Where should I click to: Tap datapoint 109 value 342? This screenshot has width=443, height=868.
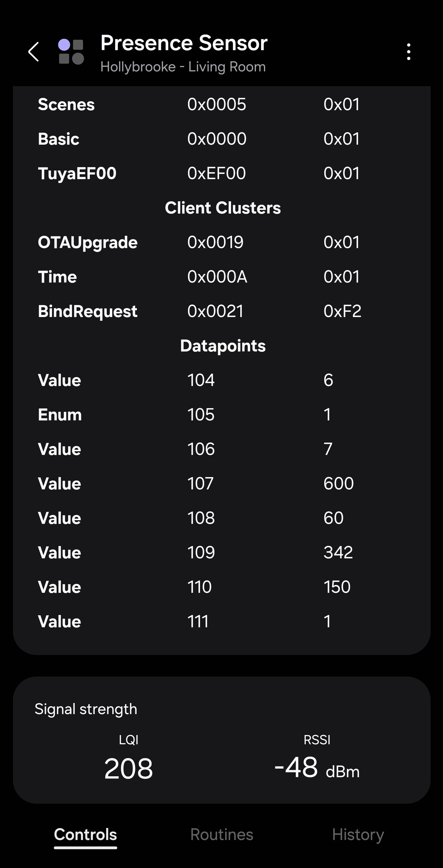(338, 552)
